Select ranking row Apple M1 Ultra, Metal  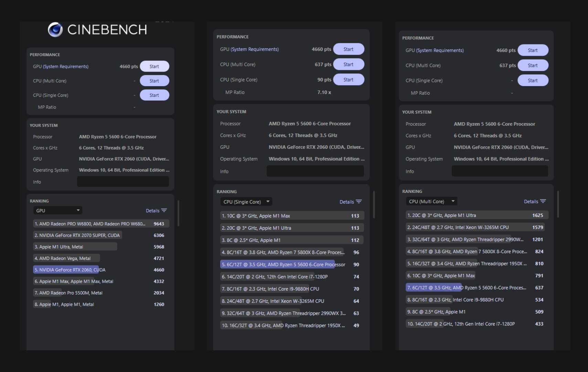101,247
